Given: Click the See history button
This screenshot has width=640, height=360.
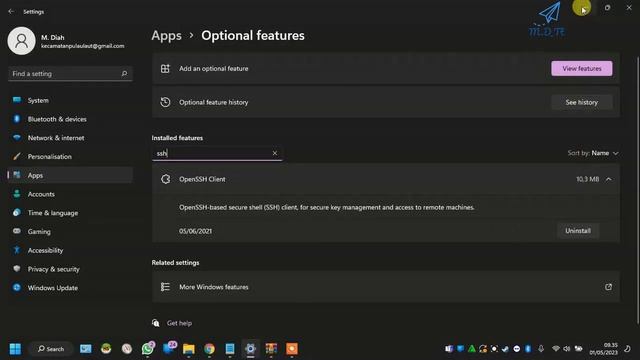Looking at the screenshot, I should click(x=582, y=102).
